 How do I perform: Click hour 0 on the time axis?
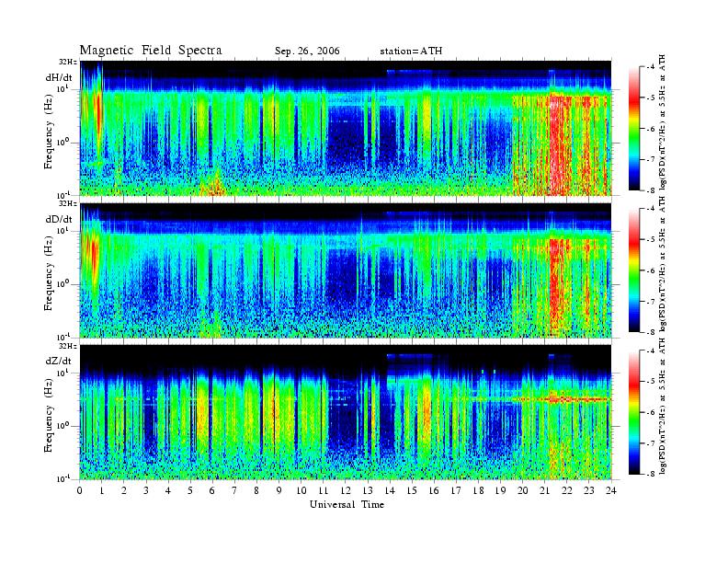pyautogui.click(x=80, y=490)
